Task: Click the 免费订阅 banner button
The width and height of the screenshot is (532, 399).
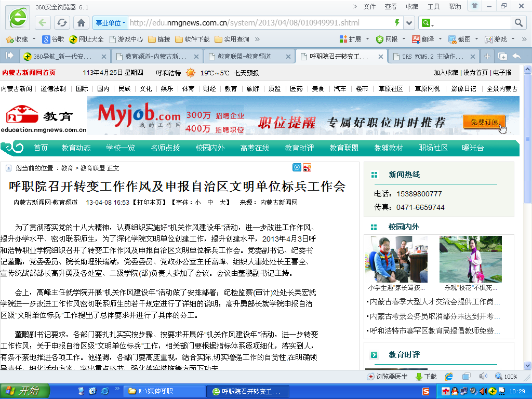Action: (x=484, y=123)
